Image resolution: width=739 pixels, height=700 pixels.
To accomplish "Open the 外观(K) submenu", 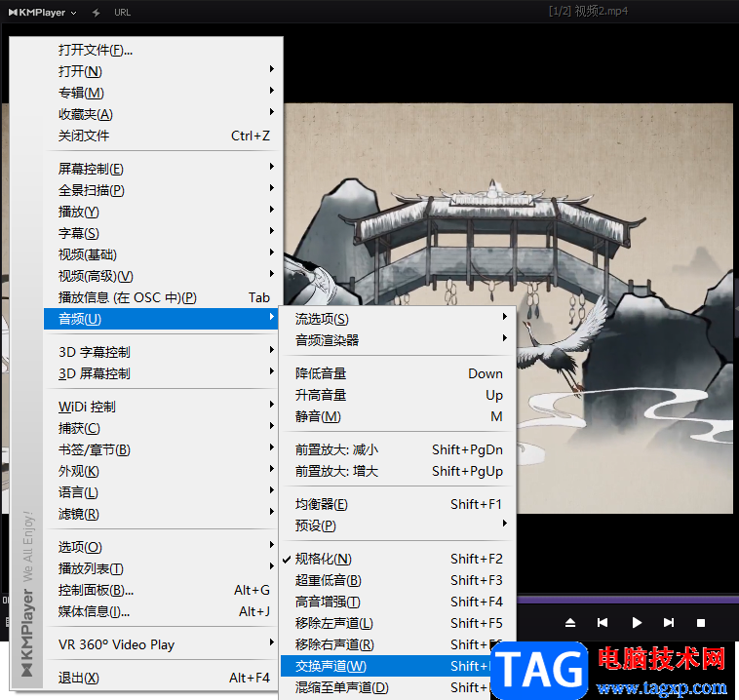I will point(163,472).
